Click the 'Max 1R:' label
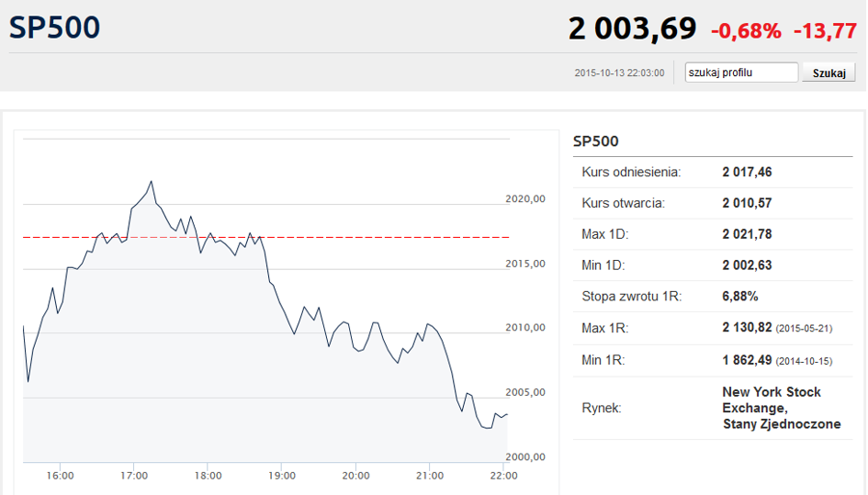Image resolution: width=868 pixels, height=495 pixels. pos(605,329)
